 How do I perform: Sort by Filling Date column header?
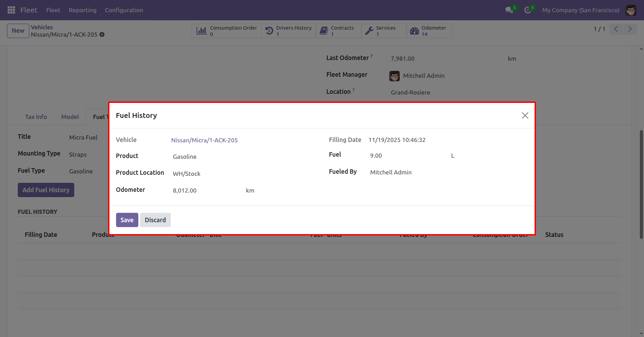pos(41,235)
